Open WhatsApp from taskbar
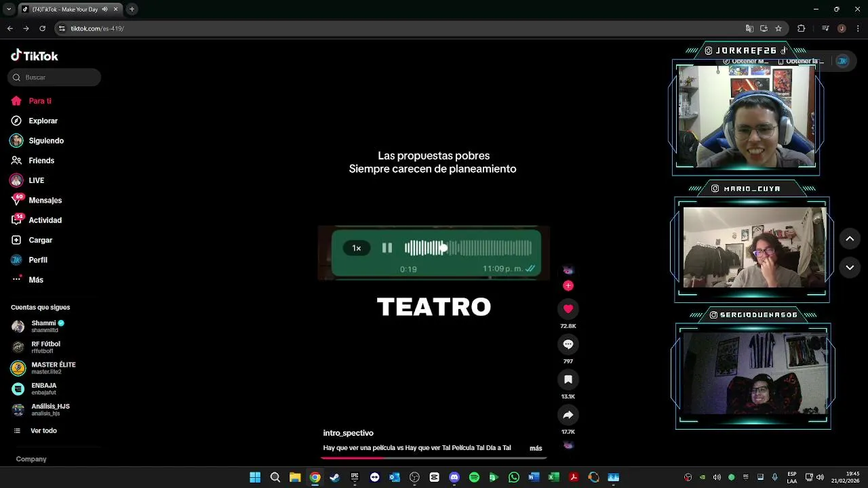Viewport: 868px width, 488px height. tap(514, 477)
